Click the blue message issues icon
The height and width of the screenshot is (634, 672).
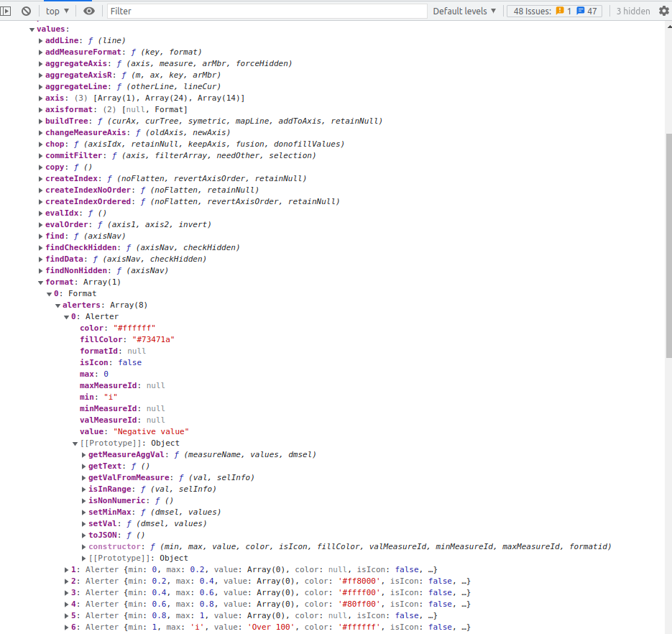coord(580,11)
